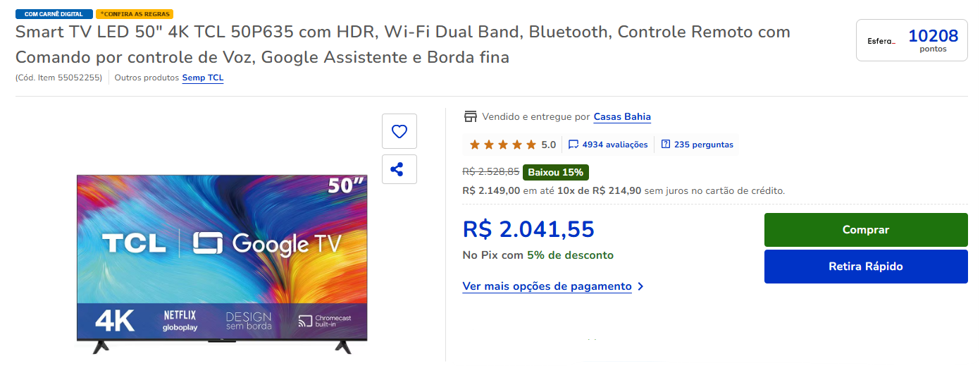Open the Casas Bahia seller link
The height and width of the screenshot is (366, 980).
(622, 117)
